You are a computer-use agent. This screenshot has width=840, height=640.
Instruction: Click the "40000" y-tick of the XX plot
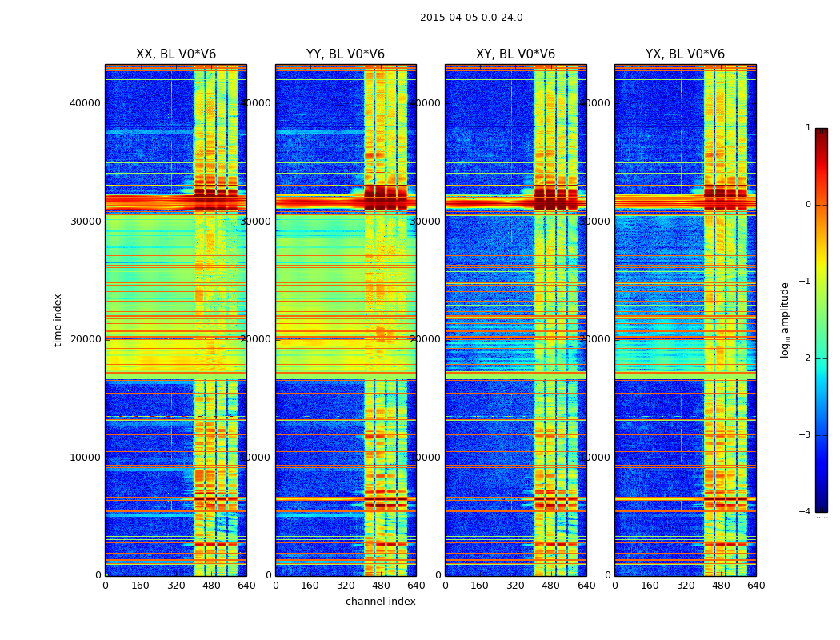pyautogui.click(x=85, y=102)
